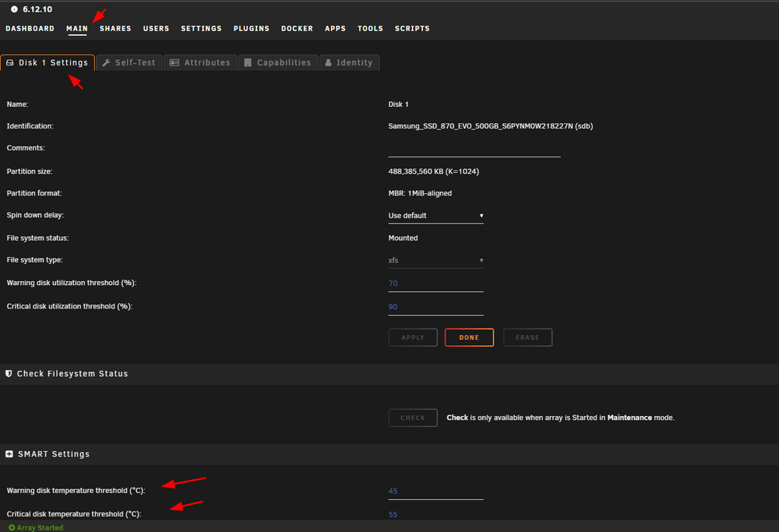Open the Docker page
The height and width of the screenshot is (532, 779).
[x=297, y=29]
